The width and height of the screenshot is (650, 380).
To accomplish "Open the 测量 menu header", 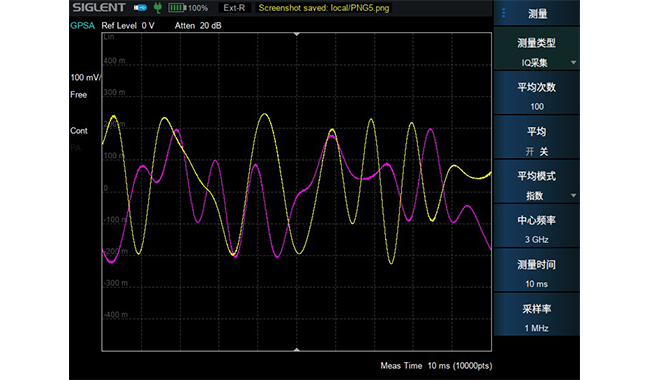I will click(536, 13).
